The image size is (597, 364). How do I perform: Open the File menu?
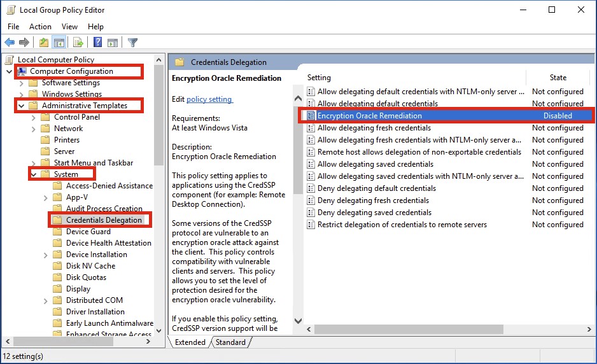(13, 26)
